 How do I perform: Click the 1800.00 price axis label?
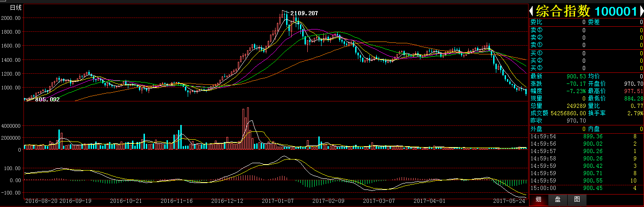pyautogui.click(x=12, y=32)
